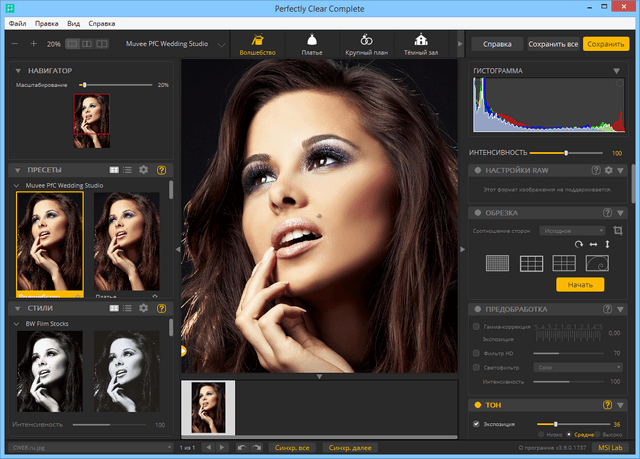Open the Вид menu

74,21
